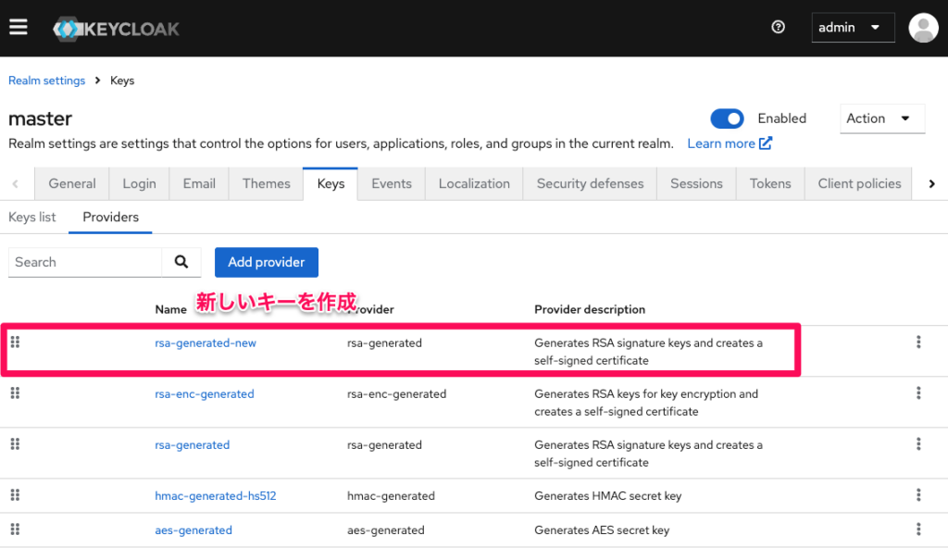Toggle the realm Enabled switch
The height and width of the screenshot is (560, 948).
727,118
